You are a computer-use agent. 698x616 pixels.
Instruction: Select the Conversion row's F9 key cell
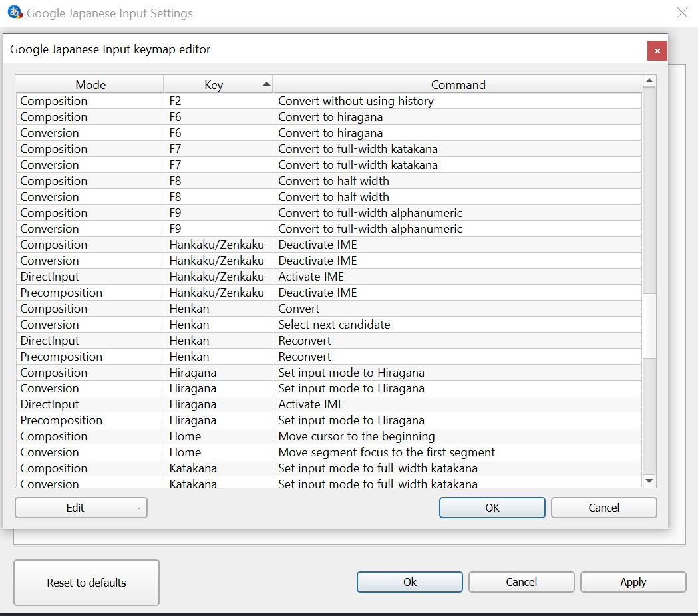(218, 229)
